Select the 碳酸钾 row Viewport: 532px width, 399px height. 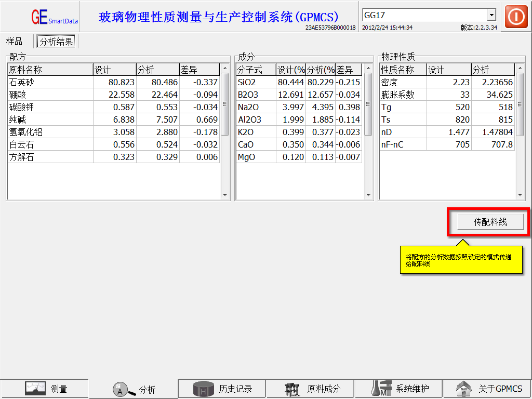coord(114,107)
